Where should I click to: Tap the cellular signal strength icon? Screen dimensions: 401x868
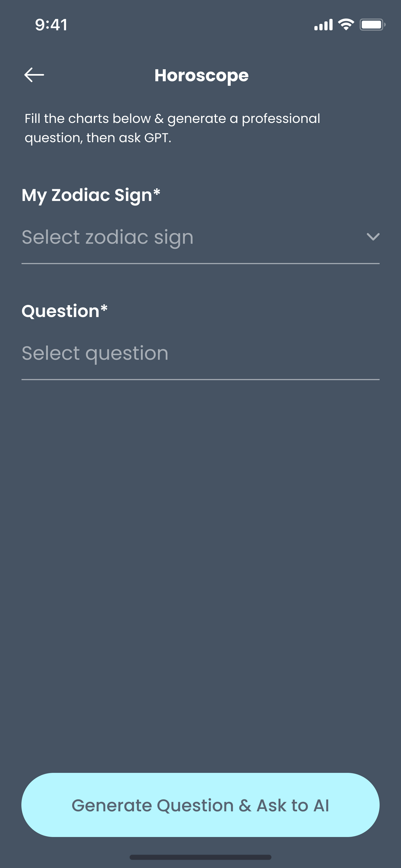tap(323, 25)
